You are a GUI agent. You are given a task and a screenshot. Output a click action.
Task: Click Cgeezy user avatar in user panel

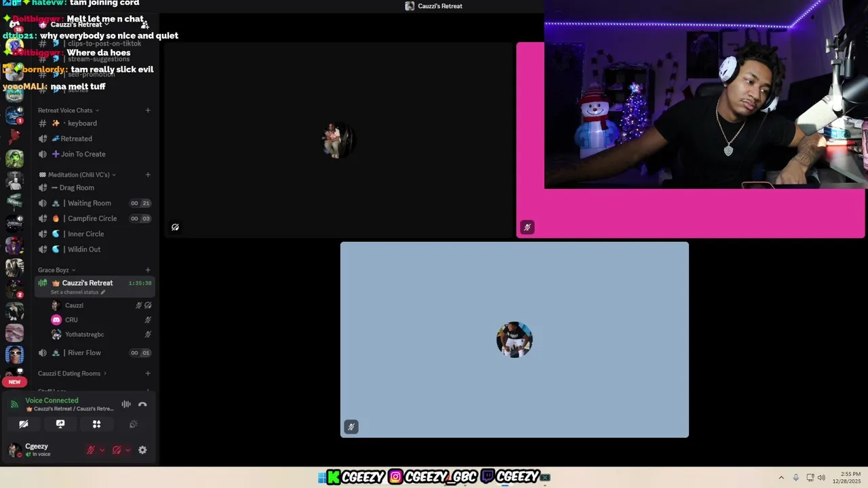point(14,450)
